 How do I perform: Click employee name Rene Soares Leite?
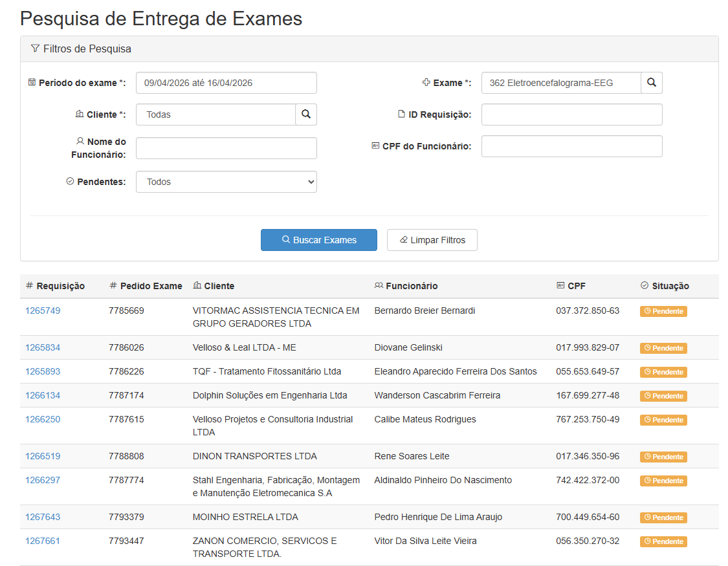click(x=412, y=456)
